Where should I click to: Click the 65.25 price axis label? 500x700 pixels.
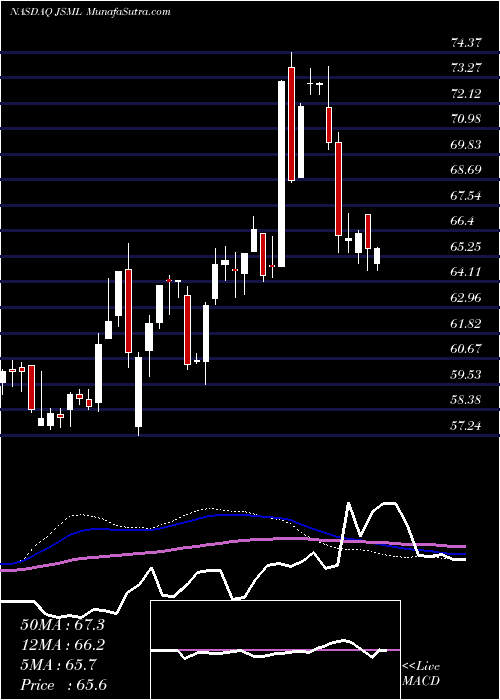pyautogui.click(x=467, y=247)
